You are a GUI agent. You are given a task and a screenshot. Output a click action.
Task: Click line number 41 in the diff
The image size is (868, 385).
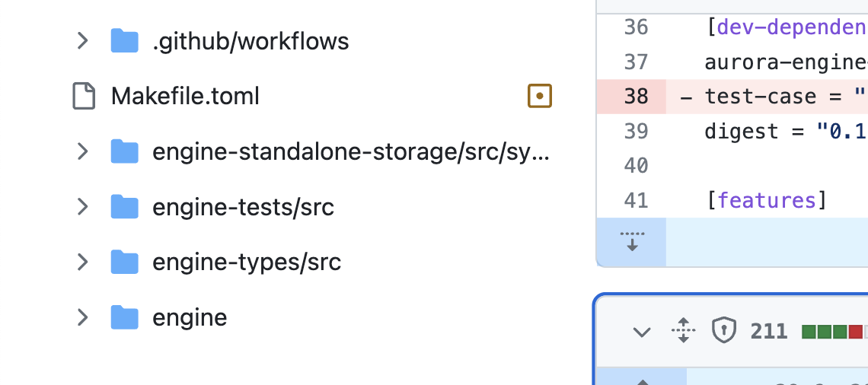coord(636,200)
